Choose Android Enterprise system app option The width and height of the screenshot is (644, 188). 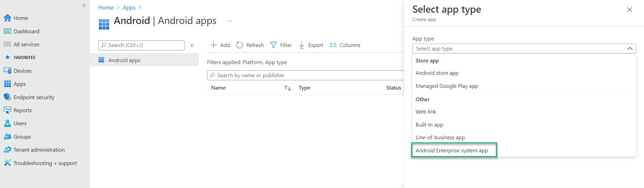tap(524, 151)
